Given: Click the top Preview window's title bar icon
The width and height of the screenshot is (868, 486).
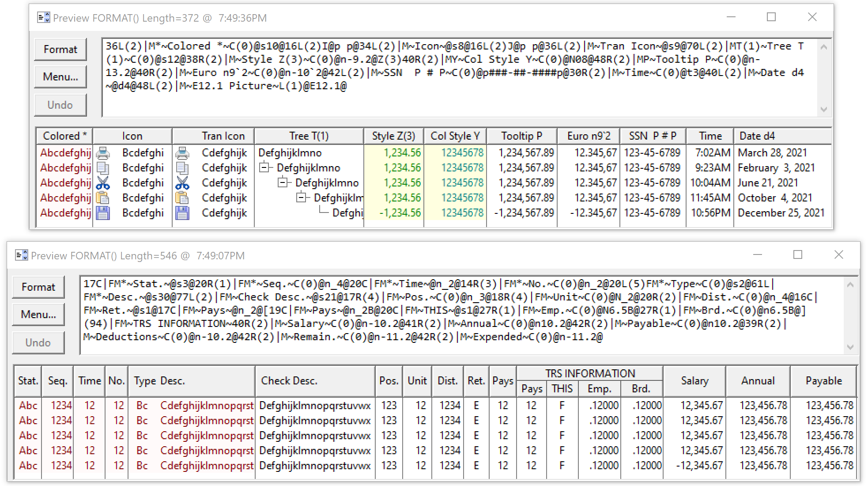Looking at the screenshot, I should pos(43,18).
